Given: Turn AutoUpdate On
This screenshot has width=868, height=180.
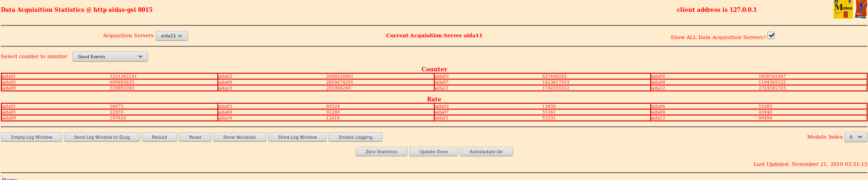Looking at the screenshot, I should point(486,152).
